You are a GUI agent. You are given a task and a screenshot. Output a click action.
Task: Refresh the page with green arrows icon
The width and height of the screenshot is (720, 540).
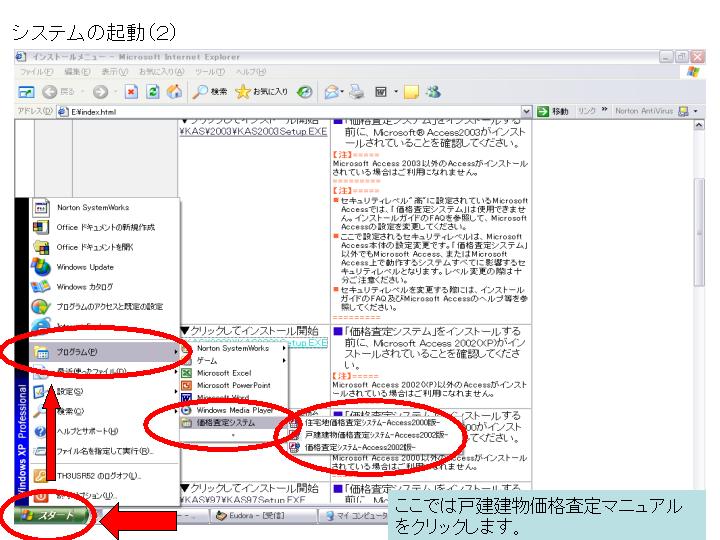tap(153, 92)
